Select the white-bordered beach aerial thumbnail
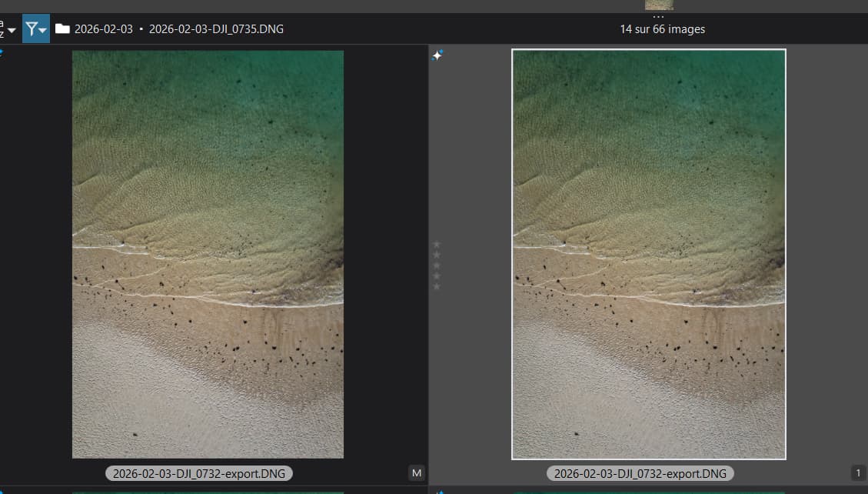868x494 pixels. (x=648, y=254)
